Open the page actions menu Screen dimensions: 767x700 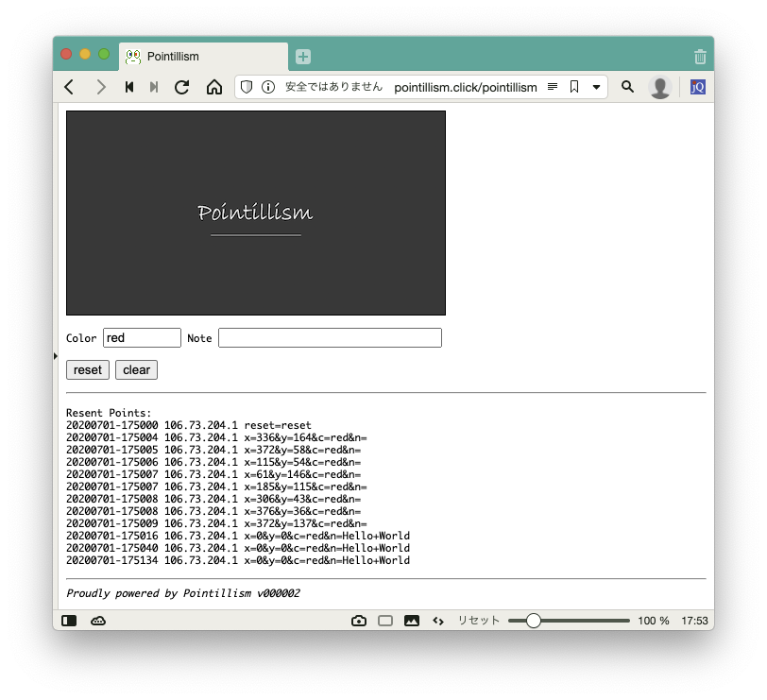[x=438, y=621]
